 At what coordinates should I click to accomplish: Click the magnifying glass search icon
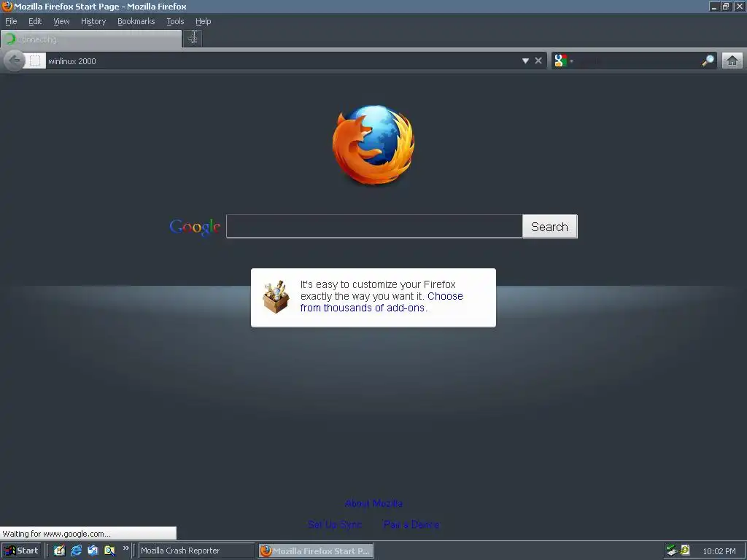(708, 61)
